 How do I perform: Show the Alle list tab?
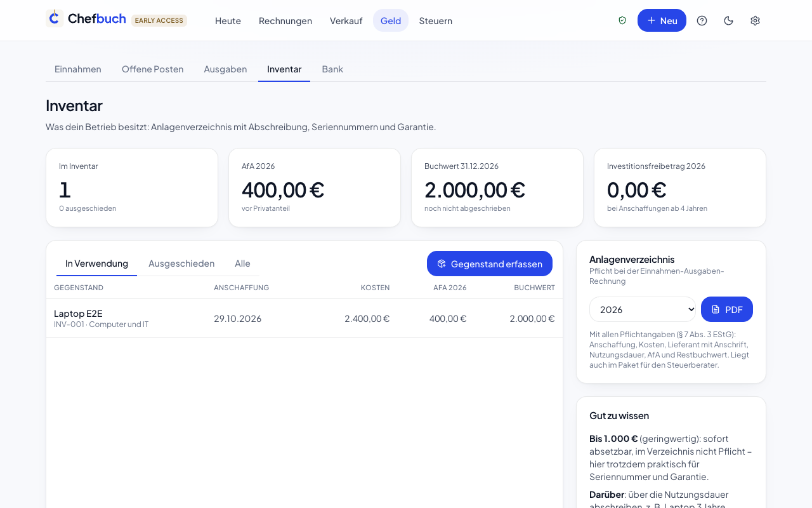coord(242,264)
